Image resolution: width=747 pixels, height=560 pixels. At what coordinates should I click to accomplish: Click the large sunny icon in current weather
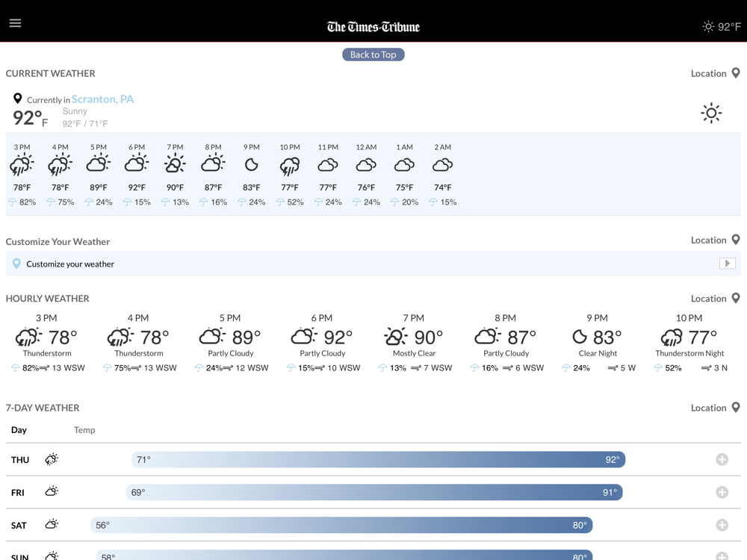(x=711, y=113)
